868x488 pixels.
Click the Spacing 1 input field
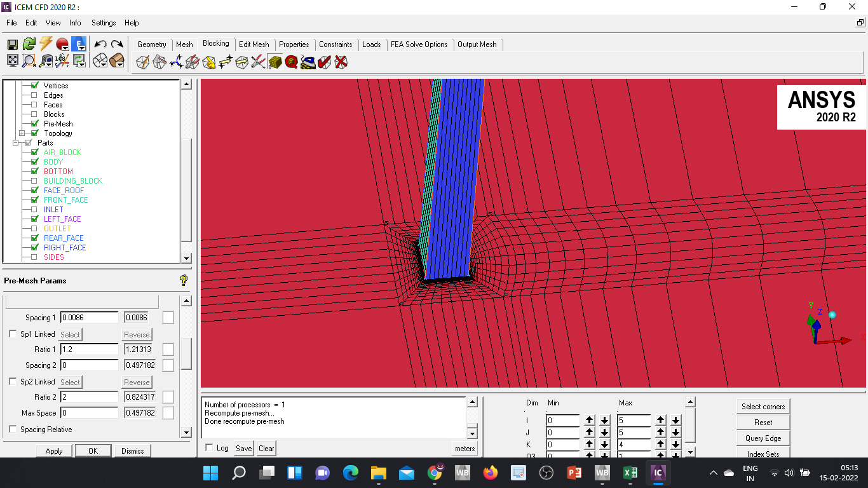[x=90, y=318]
